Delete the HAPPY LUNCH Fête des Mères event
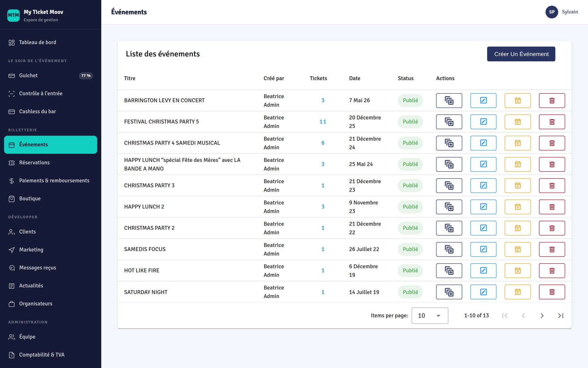The width and height of the screenshot is (588, 368). (x=552, y=164)
